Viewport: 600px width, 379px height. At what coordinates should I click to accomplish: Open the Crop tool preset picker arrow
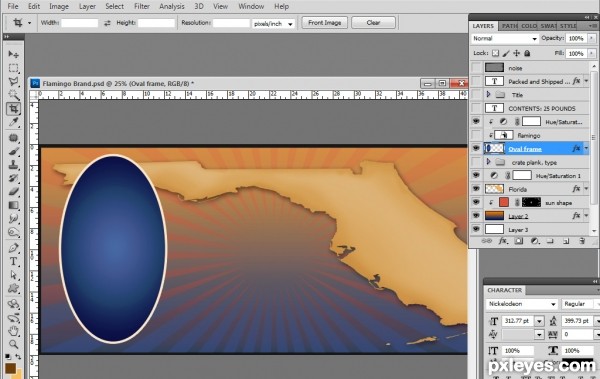click(x=29, y=23)
